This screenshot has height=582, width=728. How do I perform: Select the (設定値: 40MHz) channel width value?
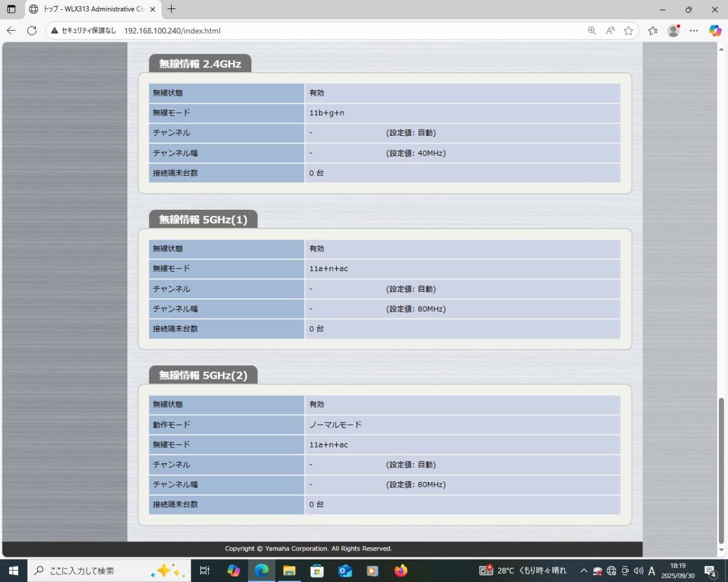416,153
